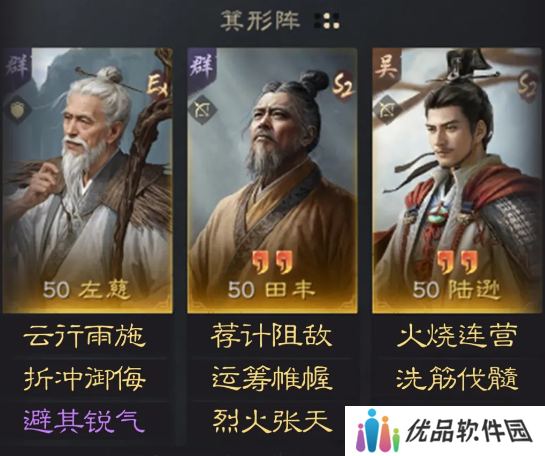This screenshot has height=456, width=545.
Task: Click the bow troop icon on 陆逊
Action: (387, 110)
